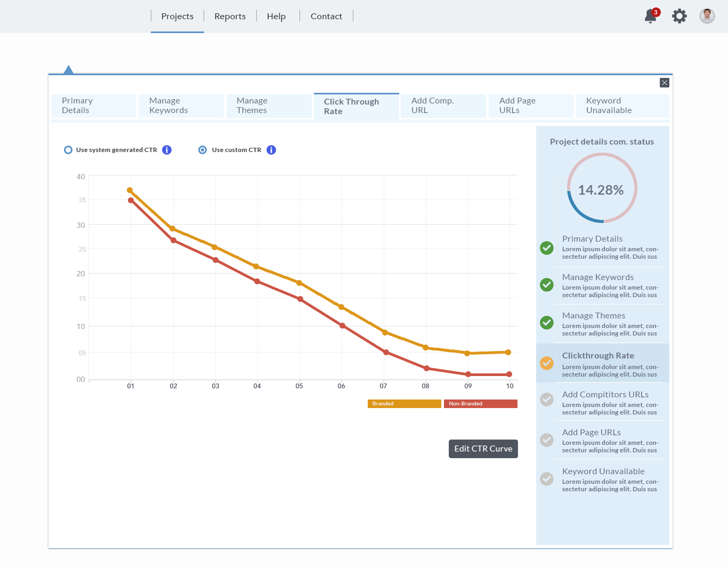The height and width of the screenshot is (567, 728).
Task: Select Use custom CTR radio
Action: (x=203, y=150)
